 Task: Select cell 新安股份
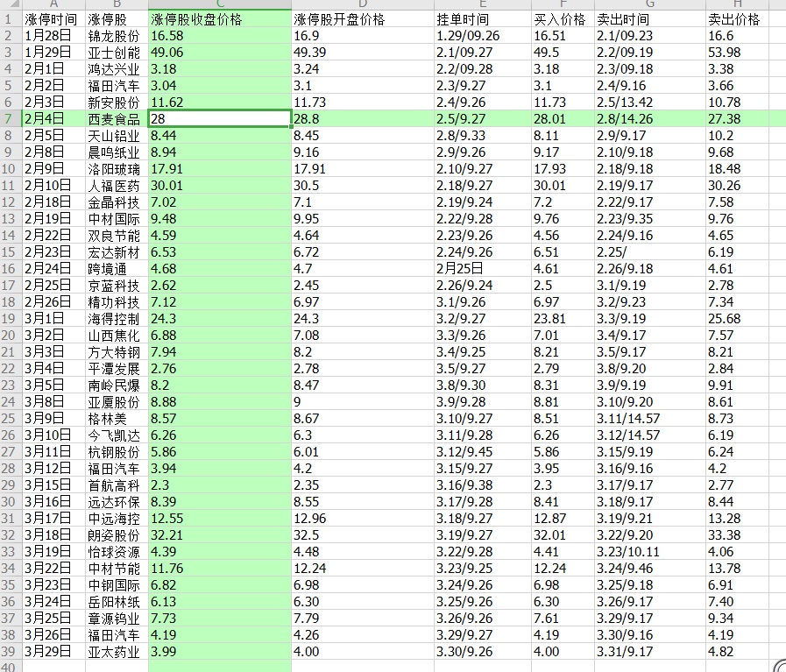[117, 103]
